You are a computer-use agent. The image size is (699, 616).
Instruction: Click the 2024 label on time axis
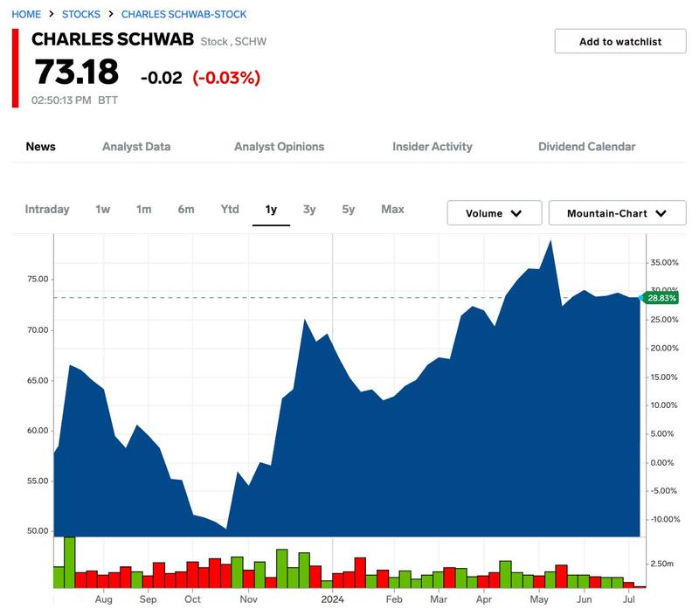tap(332, 599)
